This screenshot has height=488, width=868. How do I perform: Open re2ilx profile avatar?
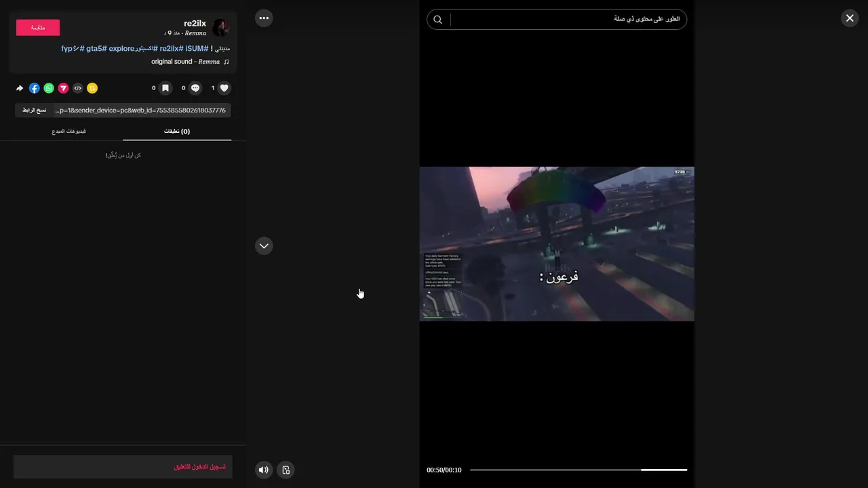pyautogui.click(x=221, y=28)
